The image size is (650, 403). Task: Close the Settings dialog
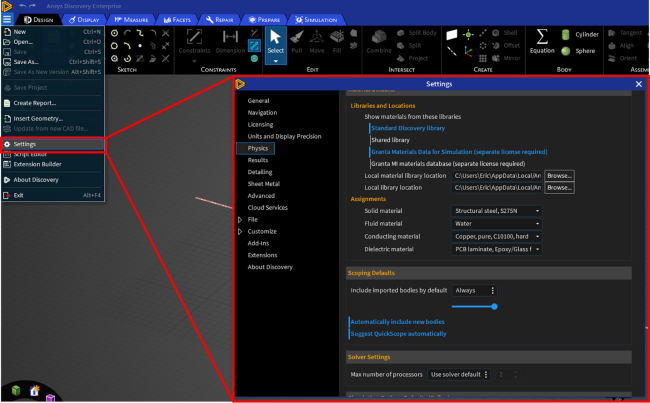tap(638, 84)
